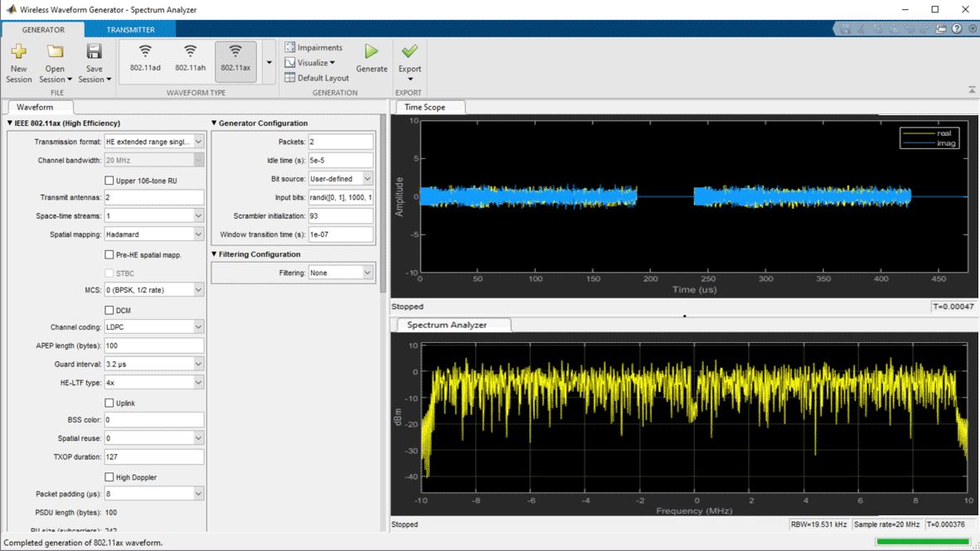Check the DCM option
This screenshot has width=980, height=551.
pos(109,311)
